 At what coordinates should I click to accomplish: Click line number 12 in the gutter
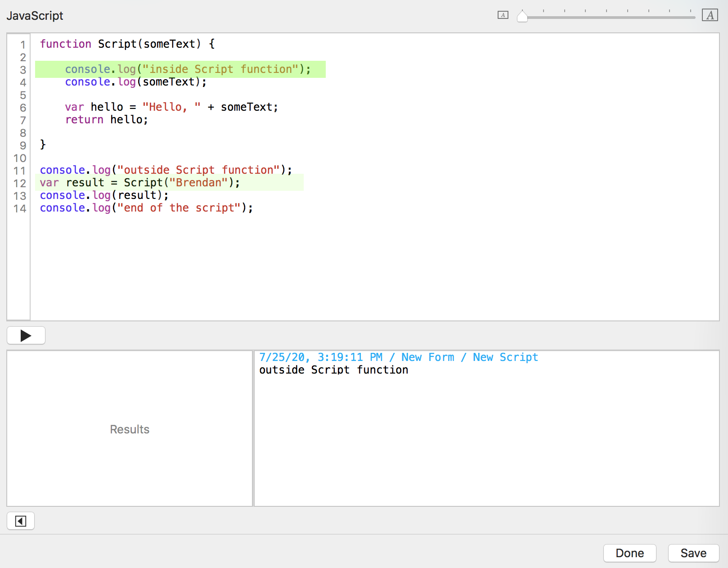click(x=20, y=183)
